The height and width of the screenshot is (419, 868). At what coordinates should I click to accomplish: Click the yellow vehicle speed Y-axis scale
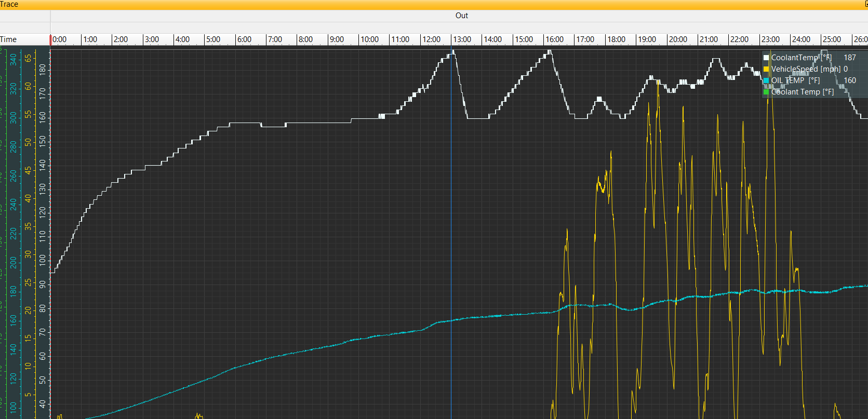tap(28, 234)
